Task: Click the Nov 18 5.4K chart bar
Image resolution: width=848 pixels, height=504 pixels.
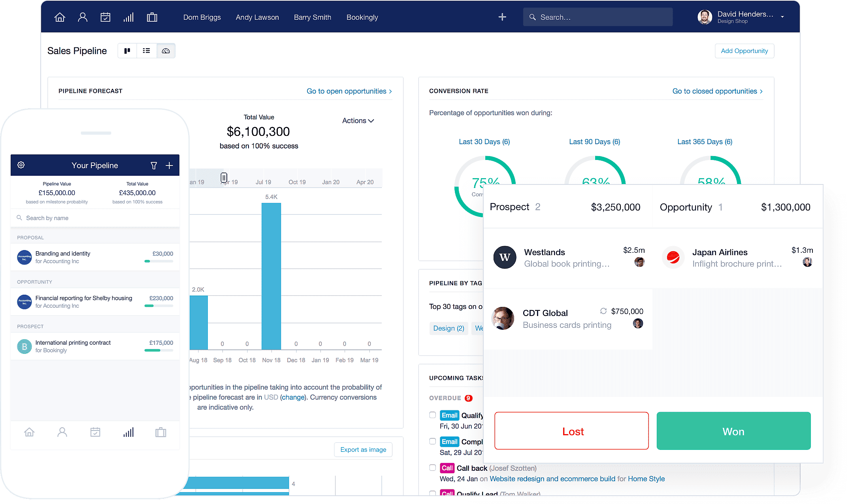Action: pos(271,276)
